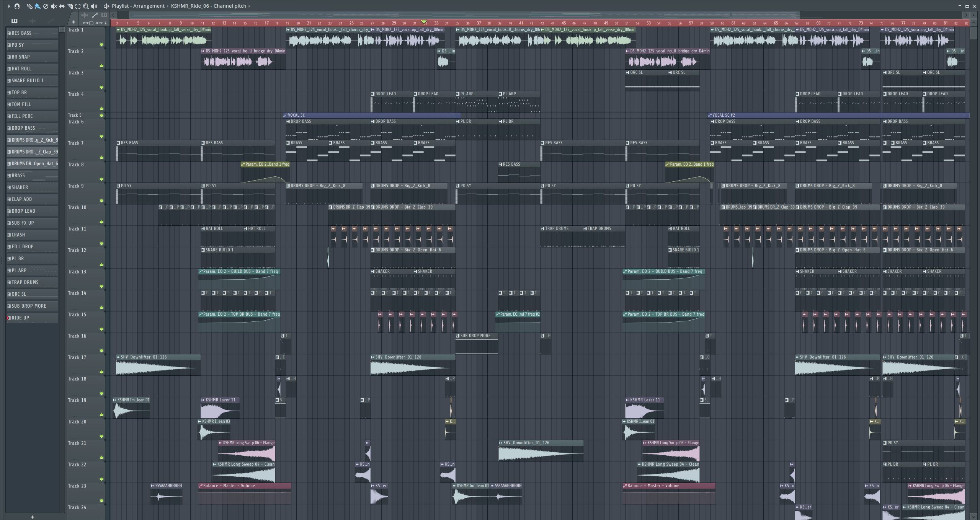Select the Paint brush tool

click(38, 6)
